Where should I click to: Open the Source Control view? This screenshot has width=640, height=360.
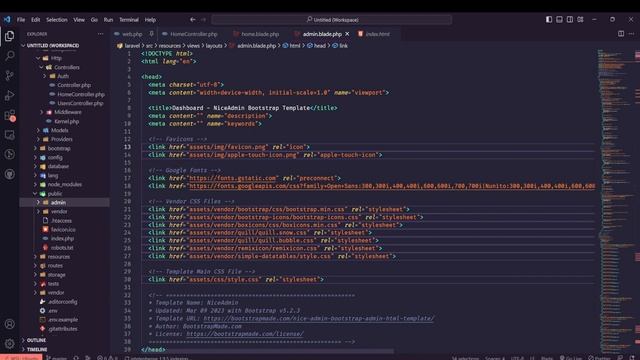tap(9, 76)
